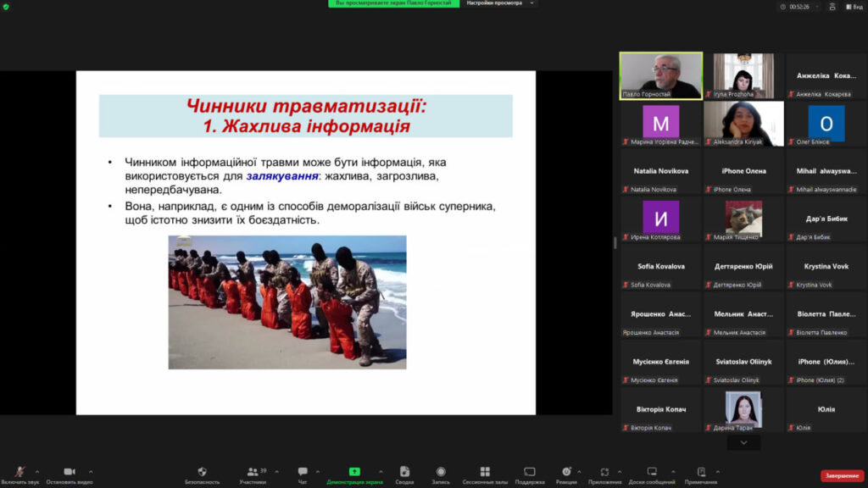This screenshot has width=868, height=488.
Task: Open the Сводка summary tool
Action: [x=404, y=472]
